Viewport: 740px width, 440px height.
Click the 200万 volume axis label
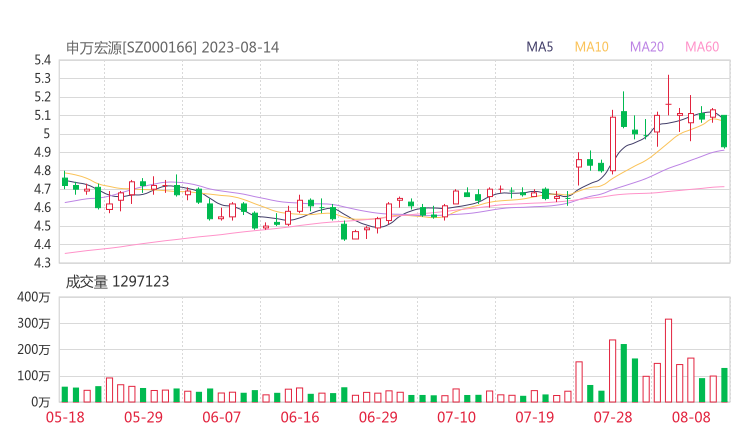[x=34, y=350]
